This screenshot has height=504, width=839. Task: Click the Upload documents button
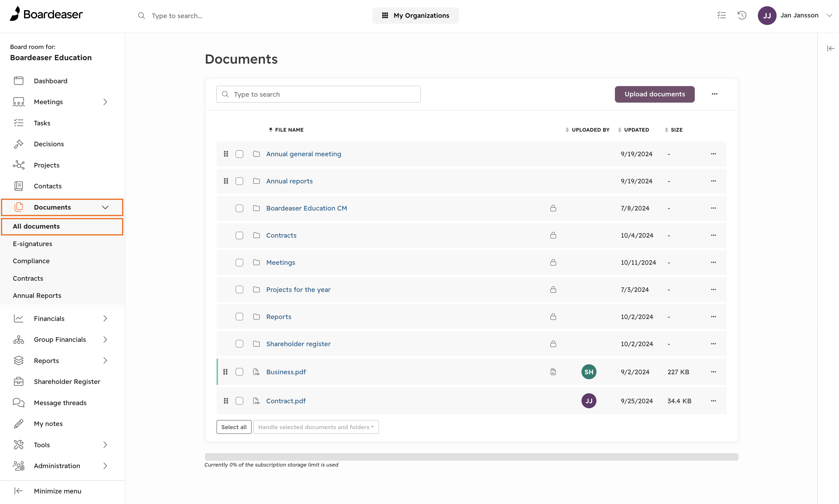coord(655,94)
